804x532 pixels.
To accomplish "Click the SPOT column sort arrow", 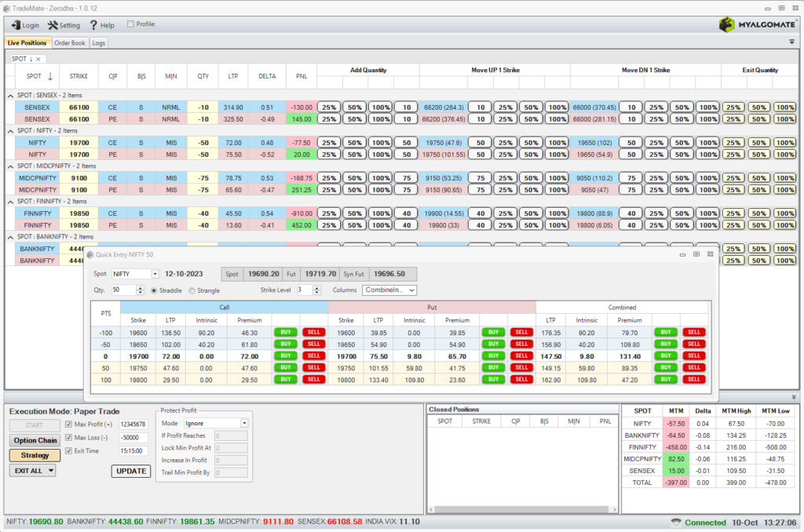I will [49, 76].
